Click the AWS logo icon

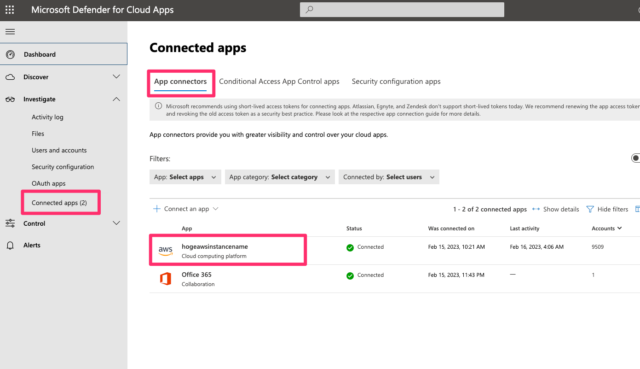[x=165, y=250]
